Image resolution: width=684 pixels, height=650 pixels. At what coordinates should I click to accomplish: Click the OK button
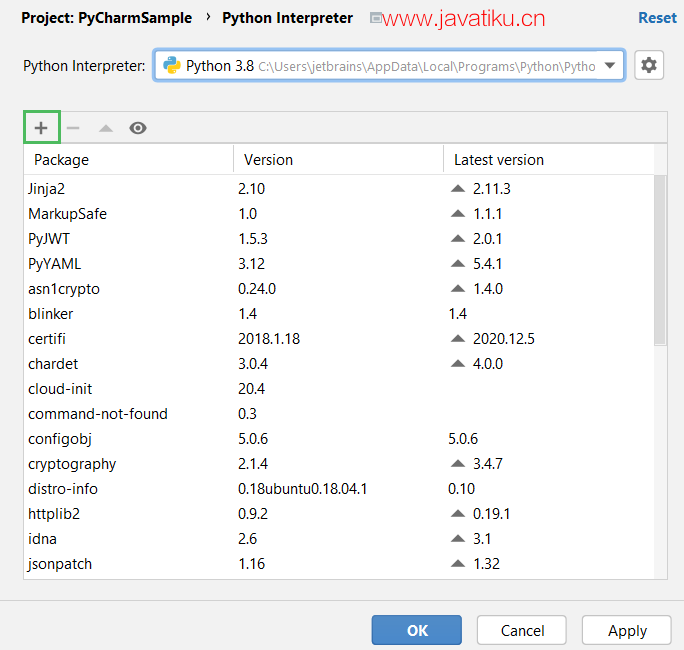coord(417,630)
